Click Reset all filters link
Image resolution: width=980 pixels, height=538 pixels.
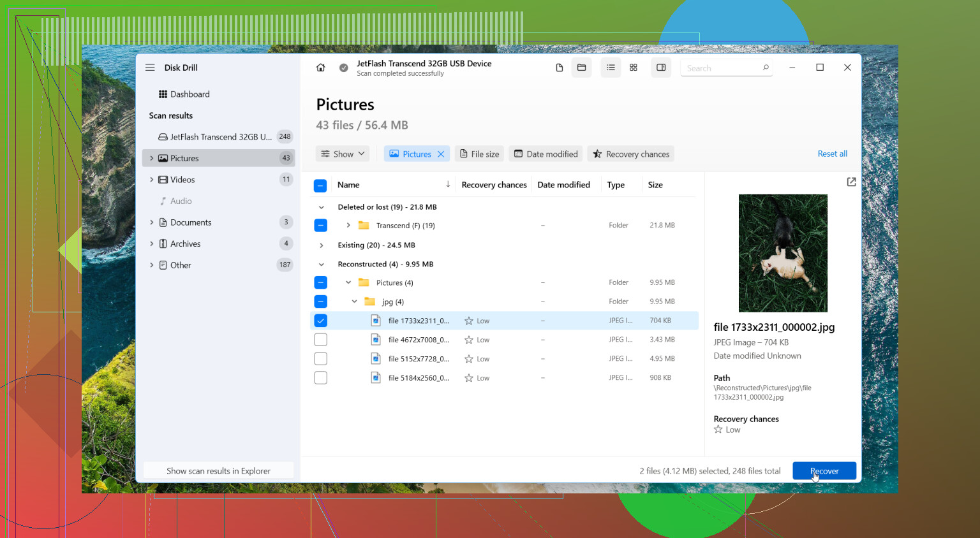pos(833,154)
